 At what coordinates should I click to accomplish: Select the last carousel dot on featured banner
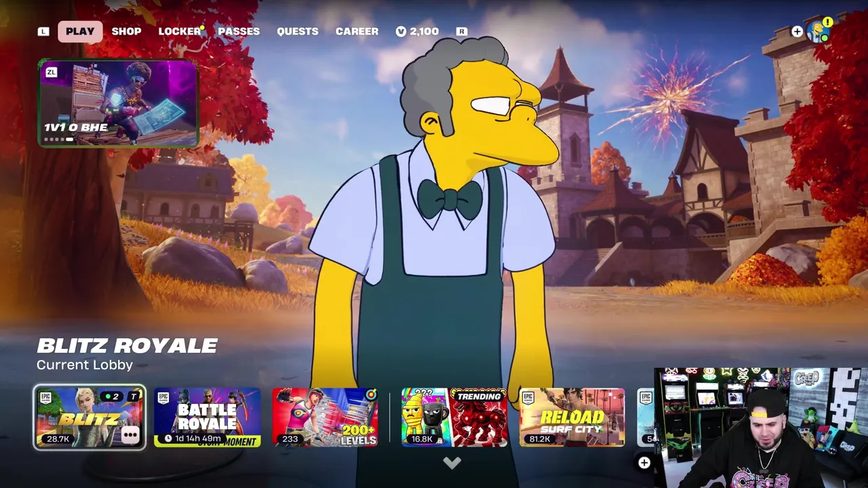(x=70, y=140)
